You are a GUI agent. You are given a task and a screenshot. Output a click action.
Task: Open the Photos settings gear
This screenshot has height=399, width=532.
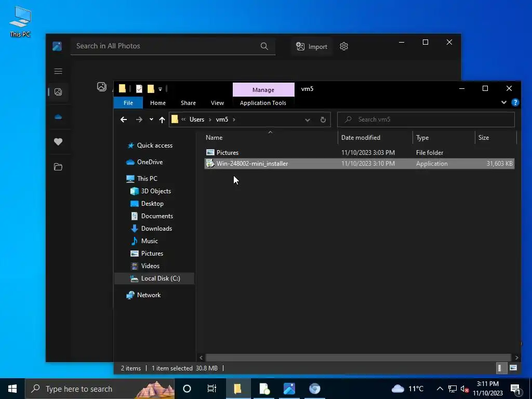tap(344, 46)
